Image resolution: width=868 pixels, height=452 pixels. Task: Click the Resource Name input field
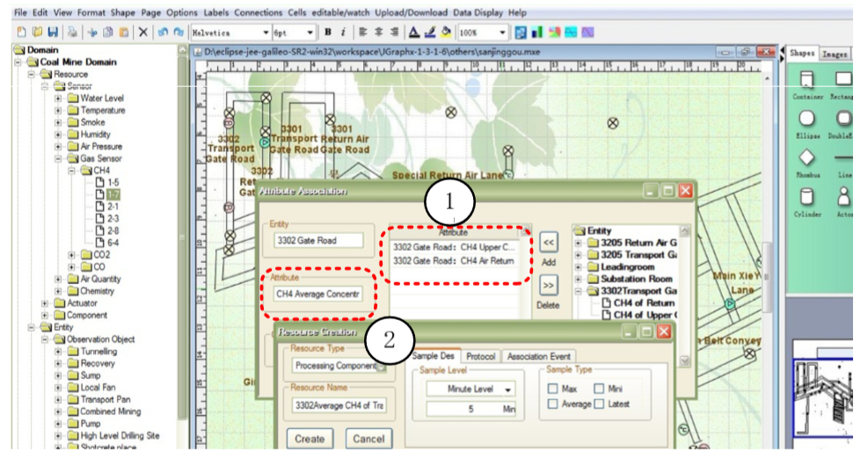tap(338, 405)
